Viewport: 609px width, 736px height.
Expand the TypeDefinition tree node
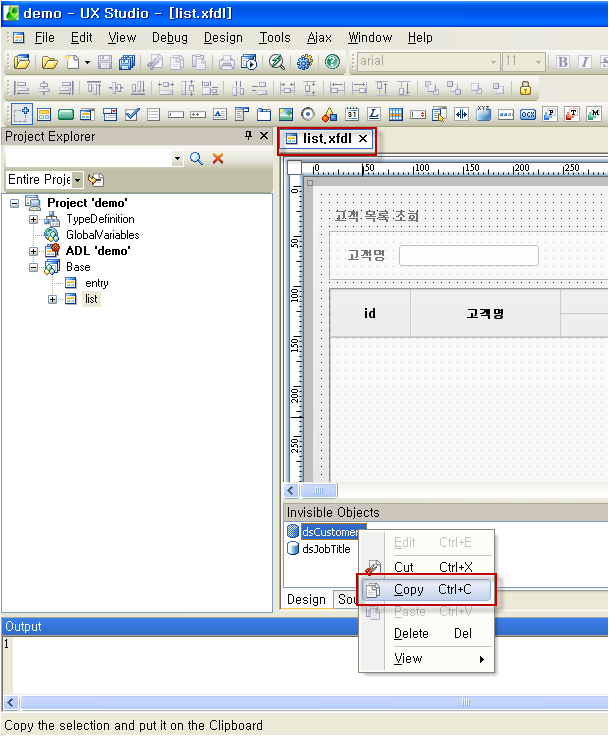click(34, 219)
